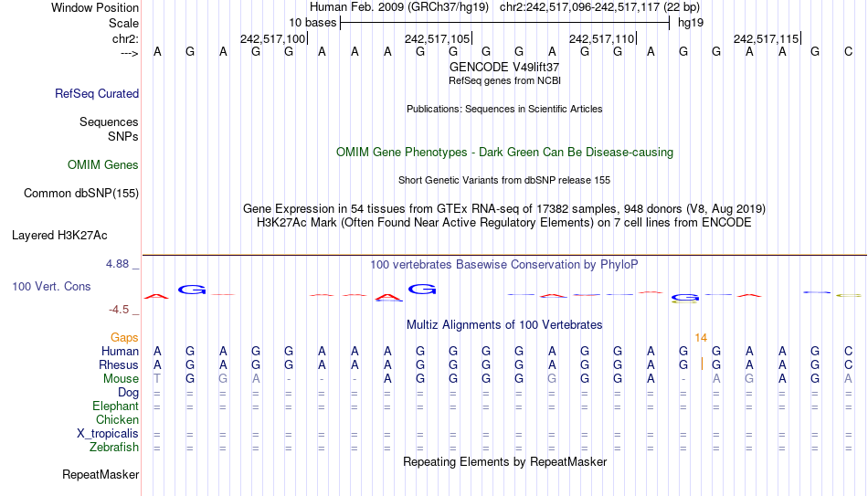Click the RepeatMasker track label
Viewport: 868px width, 496px height.
(x=101, y=474)
